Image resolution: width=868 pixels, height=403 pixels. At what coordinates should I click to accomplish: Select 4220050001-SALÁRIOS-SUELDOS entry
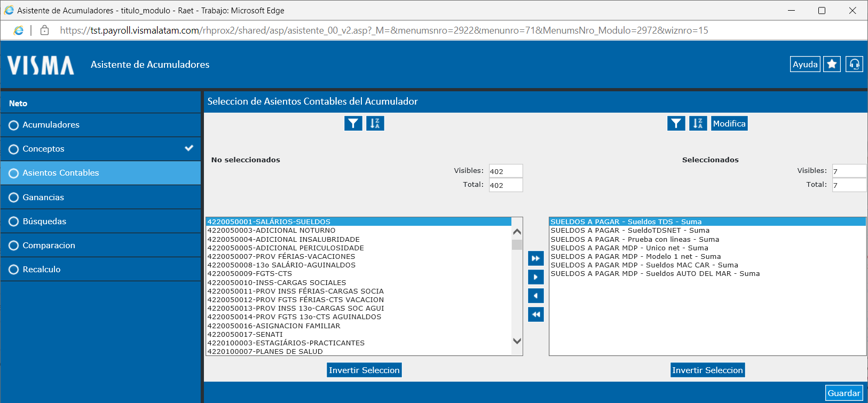click(359, 222)
